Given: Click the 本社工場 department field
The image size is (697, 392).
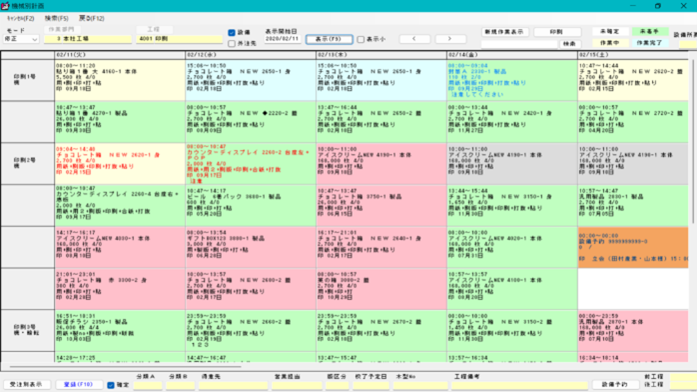Looking at the screenshot, I should point(88,39).
